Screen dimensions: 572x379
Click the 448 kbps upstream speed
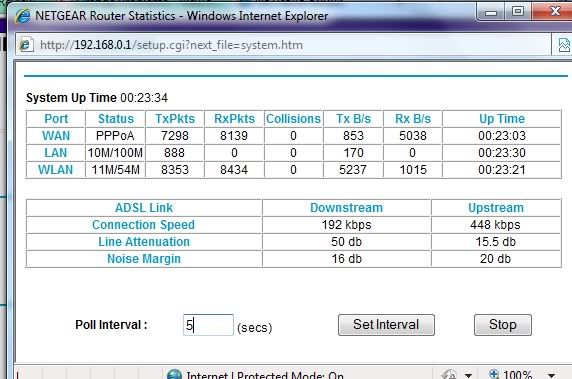coord(495,225)
